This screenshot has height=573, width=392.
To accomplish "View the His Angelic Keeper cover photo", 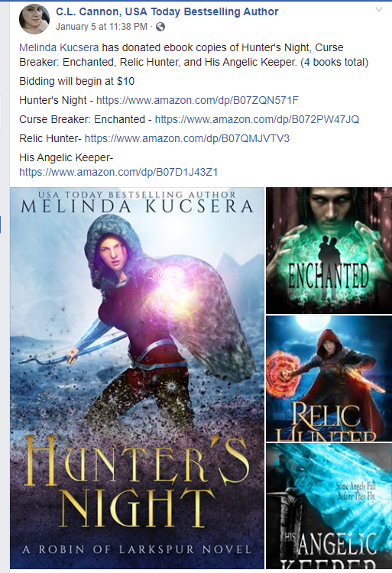I will (x=329, y=506).
